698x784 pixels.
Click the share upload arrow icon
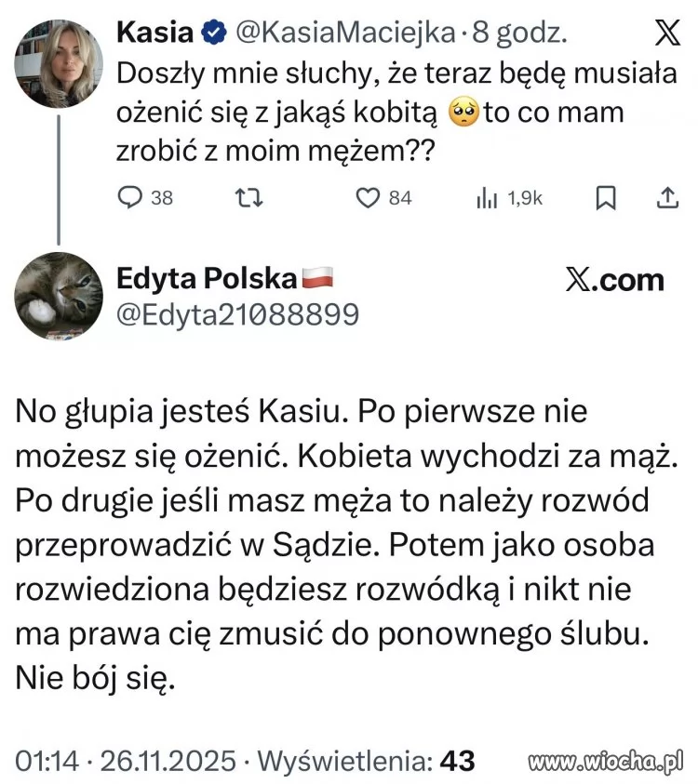pos(667,197)
